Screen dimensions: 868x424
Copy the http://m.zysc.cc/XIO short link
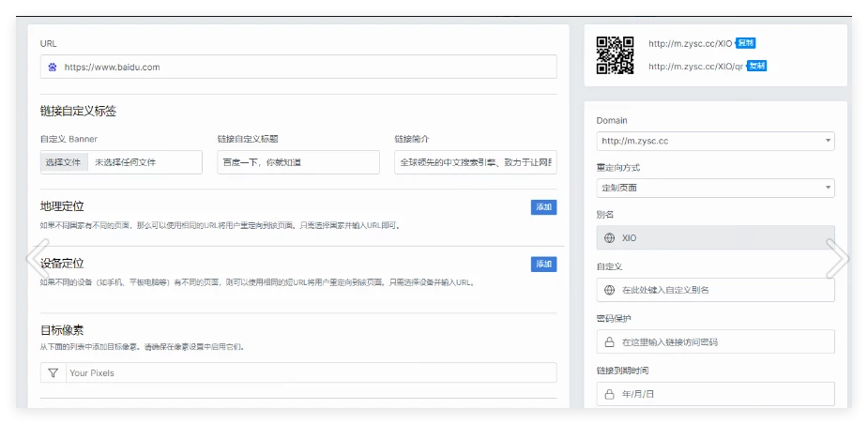point(745,43)
